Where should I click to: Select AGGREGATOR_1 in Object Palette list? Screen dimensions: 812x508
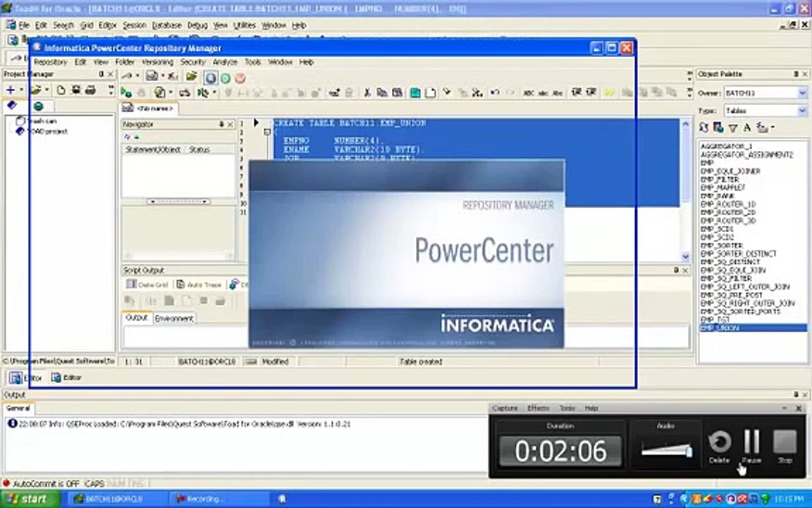click(726, 147)
